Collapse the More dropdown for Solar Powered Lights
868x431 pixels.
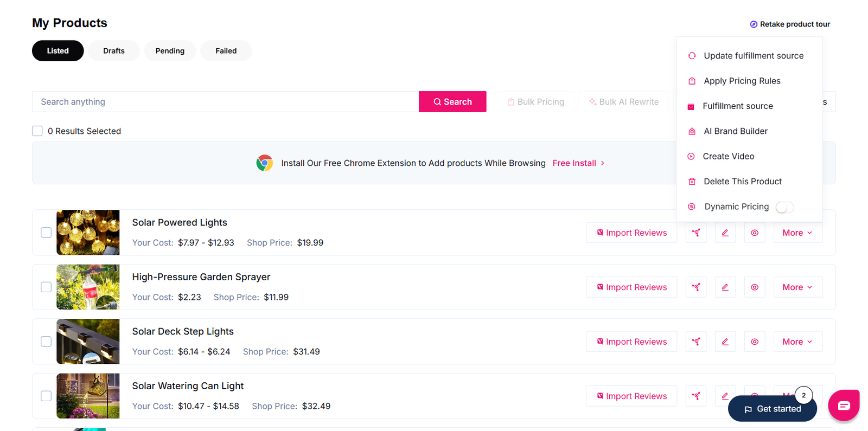coord(798,233)
